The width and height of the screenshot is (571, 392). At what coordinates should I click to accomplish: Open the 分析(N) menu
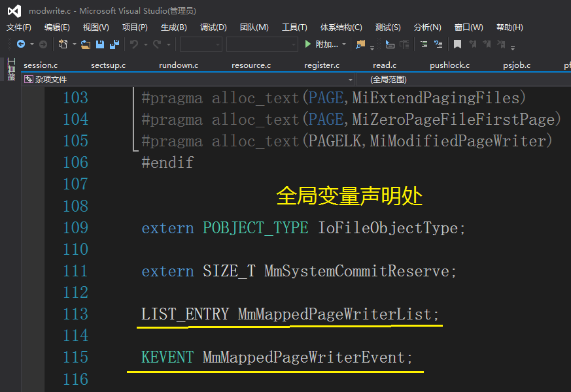pyautogui.click(x=428, y=27)
